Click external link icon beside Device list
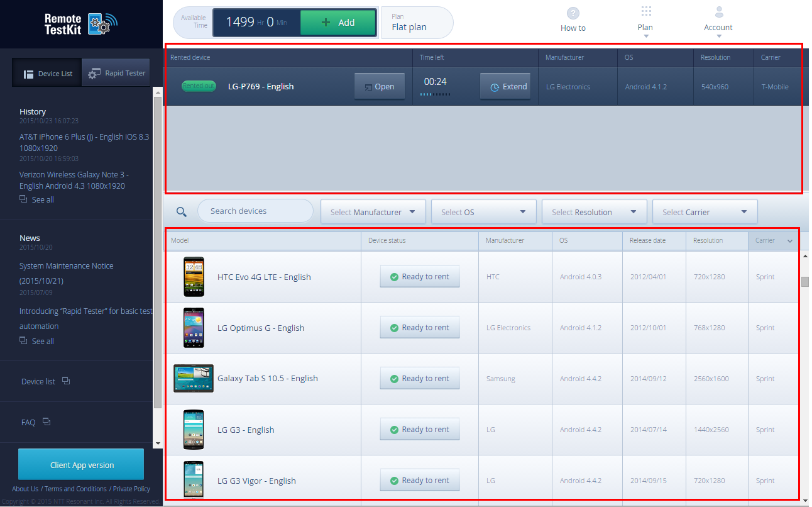Image resolution: width=812 pixels, height=507 pixels. click(66, 381)
